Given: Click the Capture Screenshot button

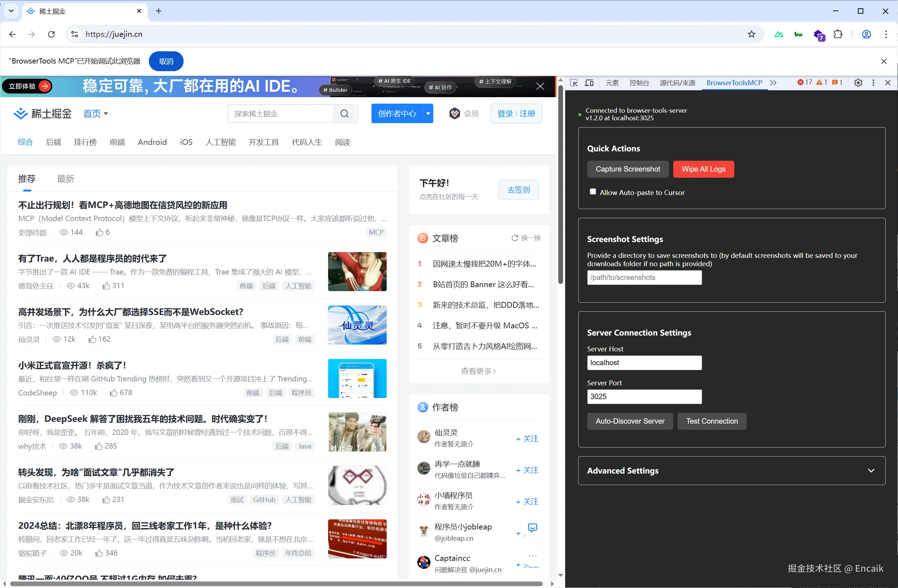Looking at the screenshot, I should pos(627,169).
